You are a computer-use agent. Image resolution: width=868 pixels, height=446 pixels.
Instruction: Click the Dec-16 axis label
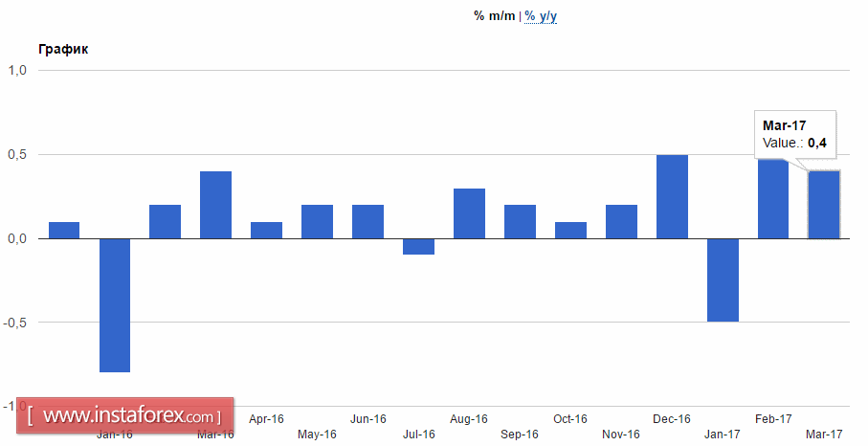pos(672,419)
